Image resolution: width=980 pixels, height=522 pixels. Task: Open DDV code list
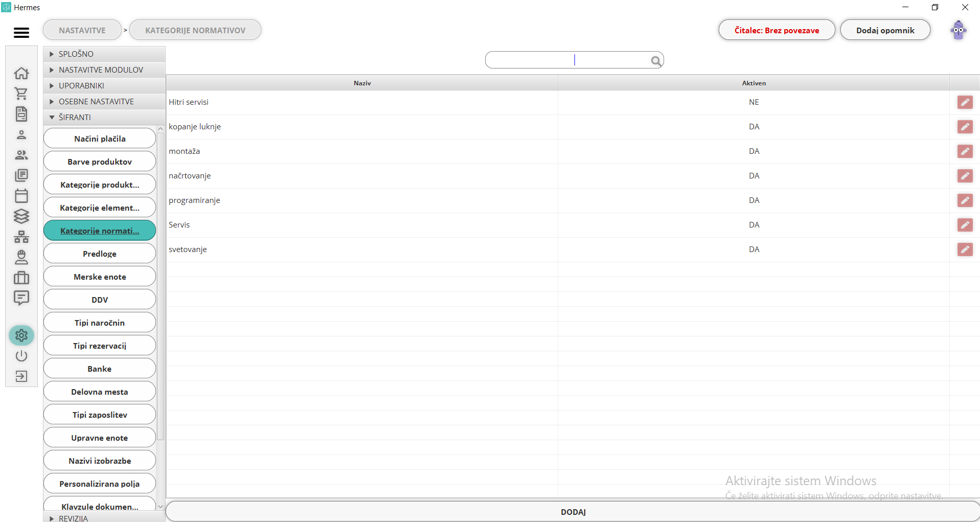(100, 300)
